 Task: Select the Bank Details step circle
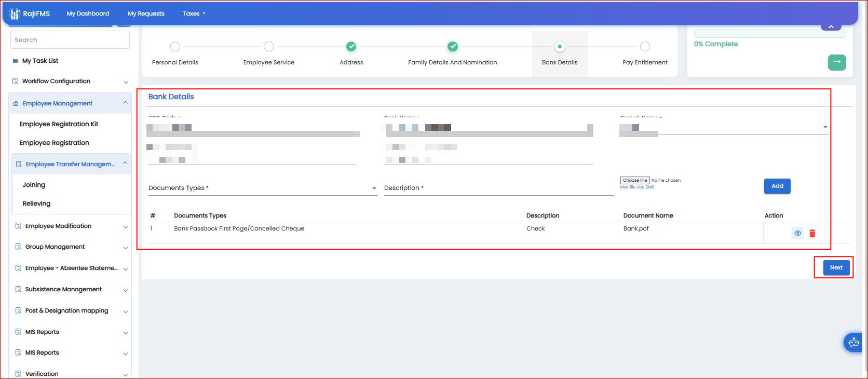tap(560, 47)
